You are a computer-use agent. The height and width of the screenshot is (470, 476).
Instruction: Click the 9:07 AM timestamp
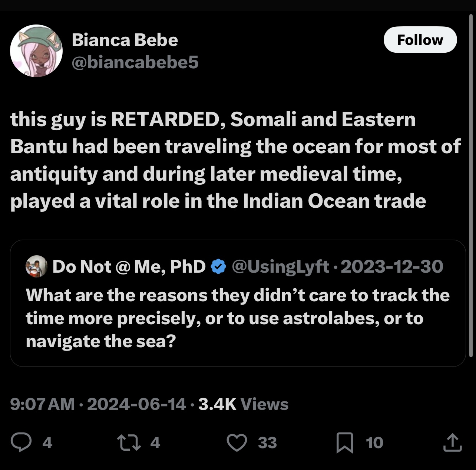[42, 404]
